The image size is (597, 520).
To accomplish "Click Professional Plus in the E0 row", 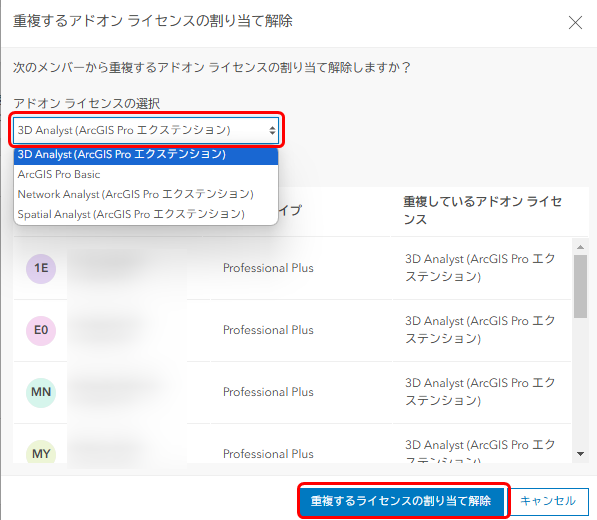I will point(268,330).
